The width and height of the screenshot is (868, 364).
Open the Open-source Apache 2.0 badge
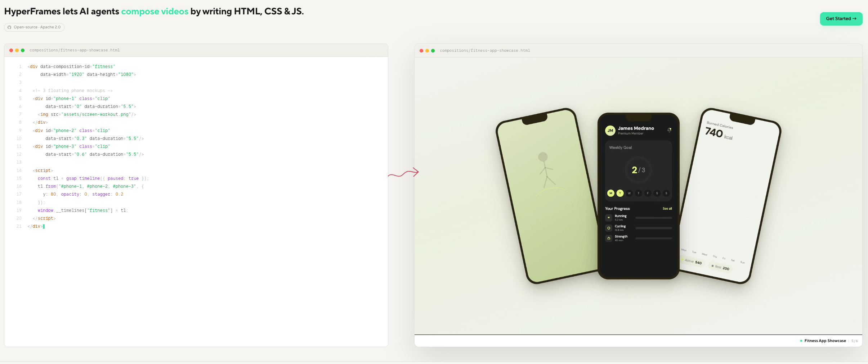(x=34, y=27)
